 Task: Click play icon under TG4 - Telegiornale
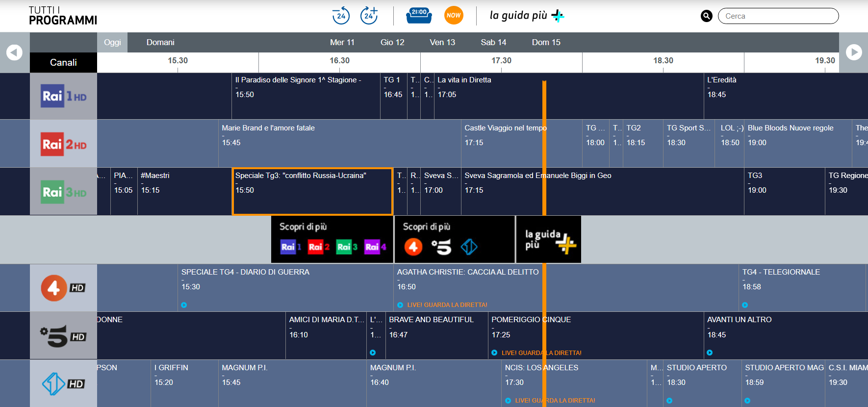coord(745,305)
